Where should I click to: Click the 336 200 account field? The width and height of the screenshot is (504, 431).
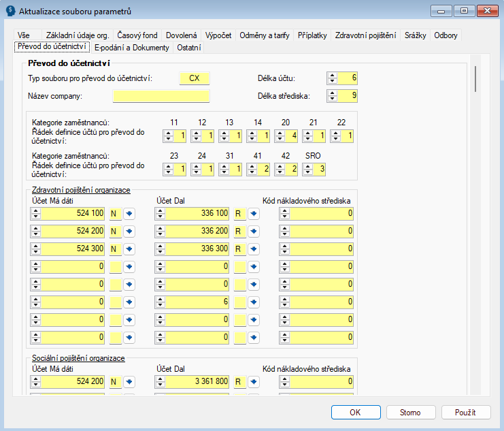click(192, 231)
